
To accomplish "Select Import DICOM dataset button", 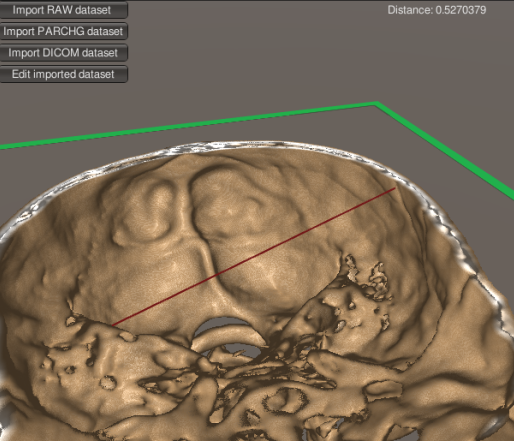I will pyautogui.click(x=63, y=53).
